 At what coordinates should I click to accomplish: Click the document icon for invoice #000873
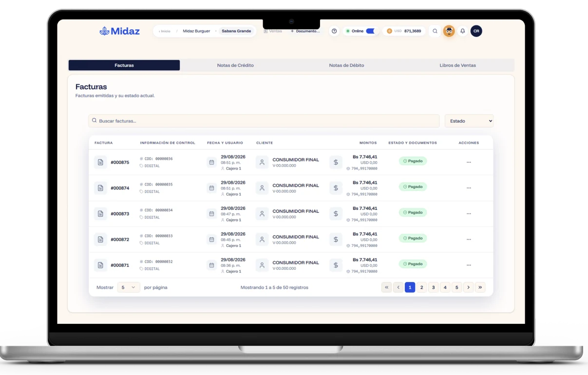point(100,214)
